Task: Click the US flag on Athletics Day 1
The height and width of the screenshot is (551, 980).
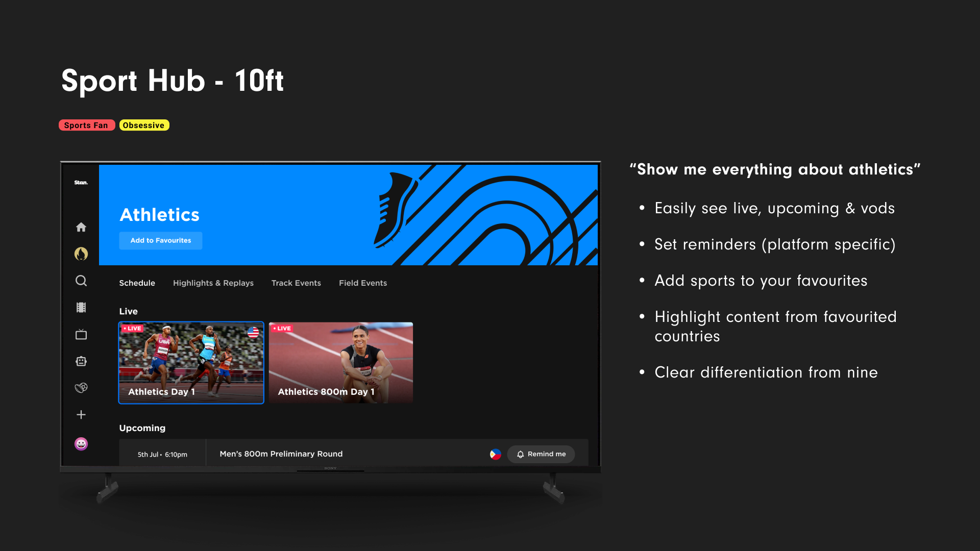Action: click(252, 332)
